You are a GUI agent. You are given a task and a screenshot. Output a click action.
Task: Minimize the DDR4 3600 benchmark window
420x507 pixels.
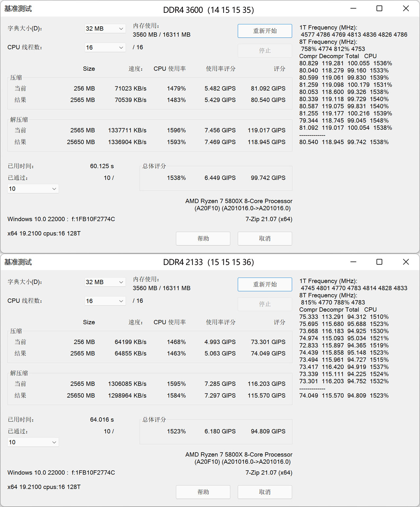tap(353, 8)
